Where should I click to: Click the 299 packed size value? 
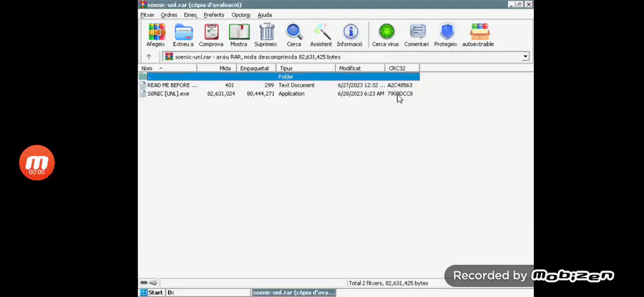click(269, 85)
